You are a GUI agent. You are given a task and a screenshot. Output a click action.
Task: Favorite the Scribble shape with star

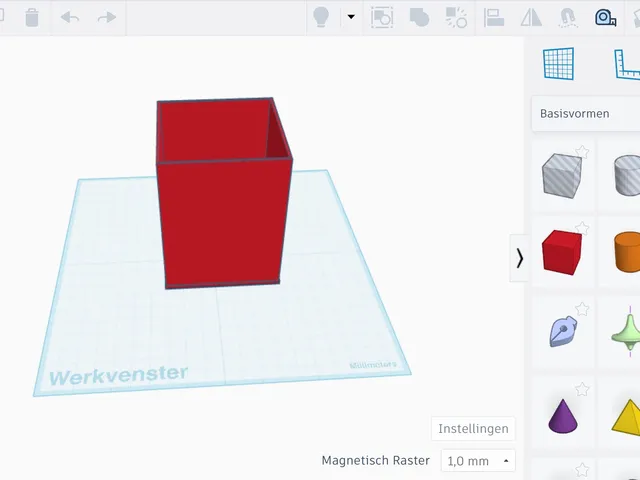coord(582,309)
